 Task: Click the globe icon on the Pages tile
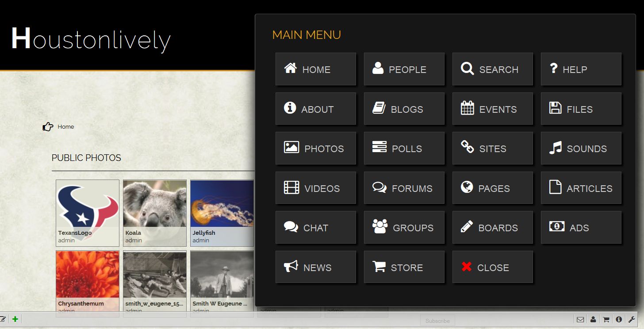coord(467,187)
